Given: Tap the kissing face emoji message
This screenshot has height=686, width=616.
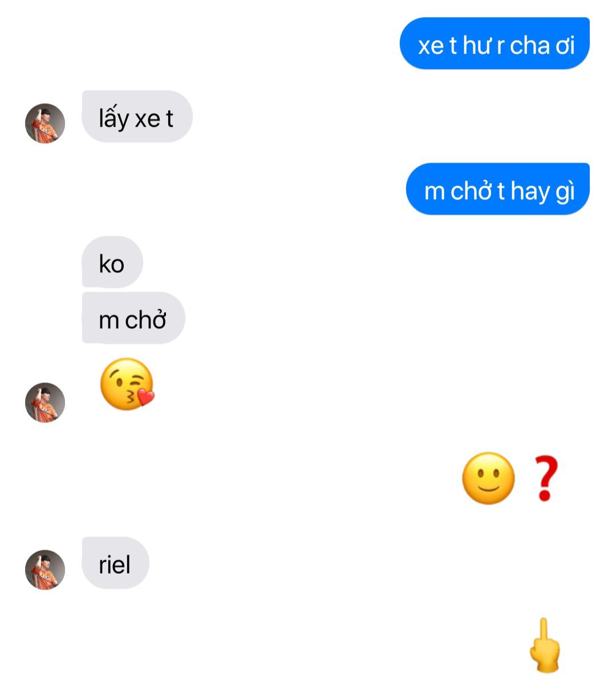Looking at the screenshot, I should point(127,384).
